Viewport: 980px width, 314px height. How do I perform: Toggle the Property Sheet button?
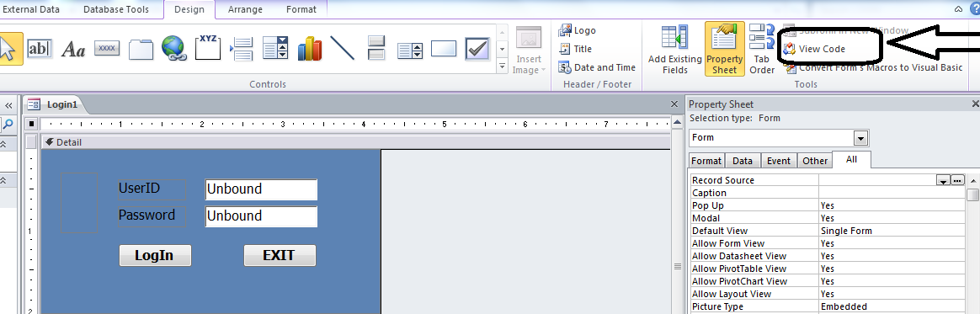coord(724,49)
